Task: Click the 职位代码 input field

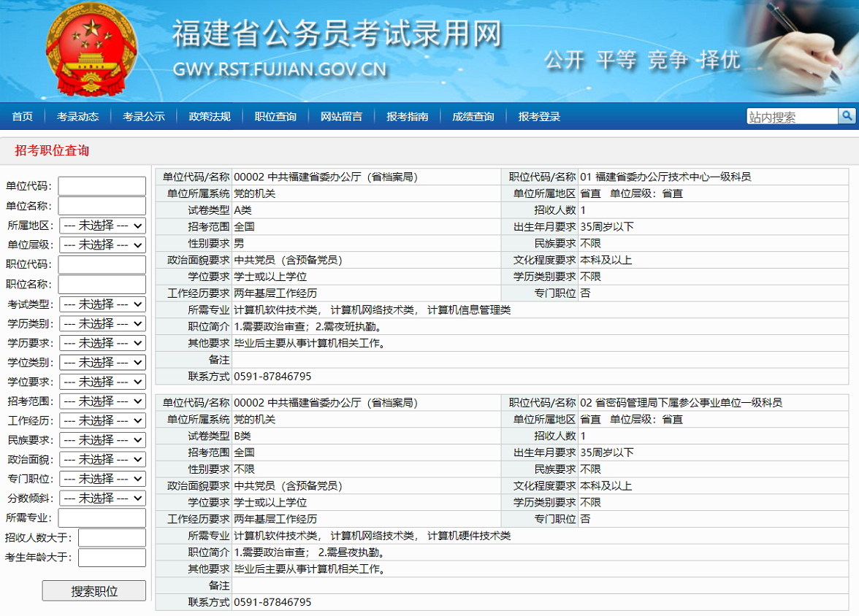Action: (102, 264)
